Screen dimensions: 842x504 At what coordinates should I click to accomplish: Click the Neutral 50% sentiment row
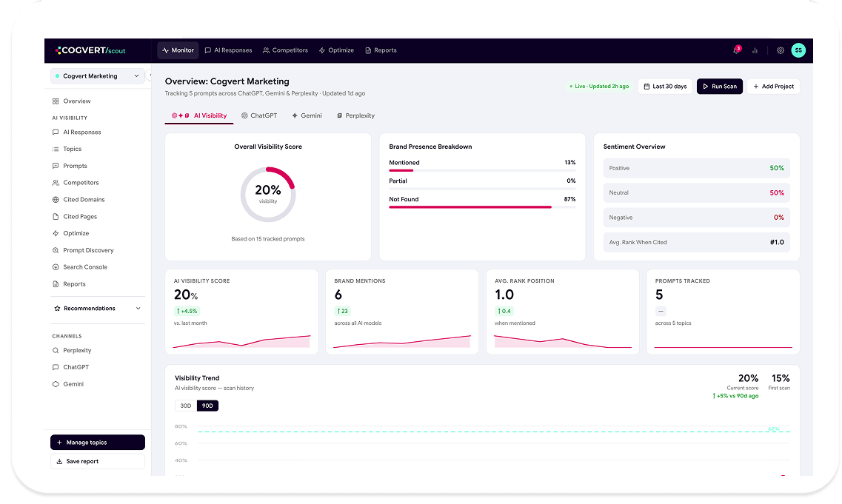[696, 193]
